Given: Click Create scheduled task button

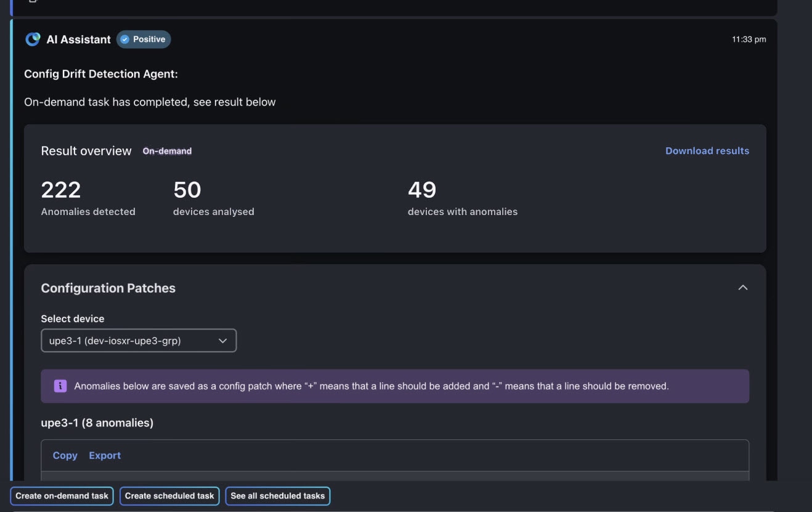Looking at the screenshot, I should 169,496.
